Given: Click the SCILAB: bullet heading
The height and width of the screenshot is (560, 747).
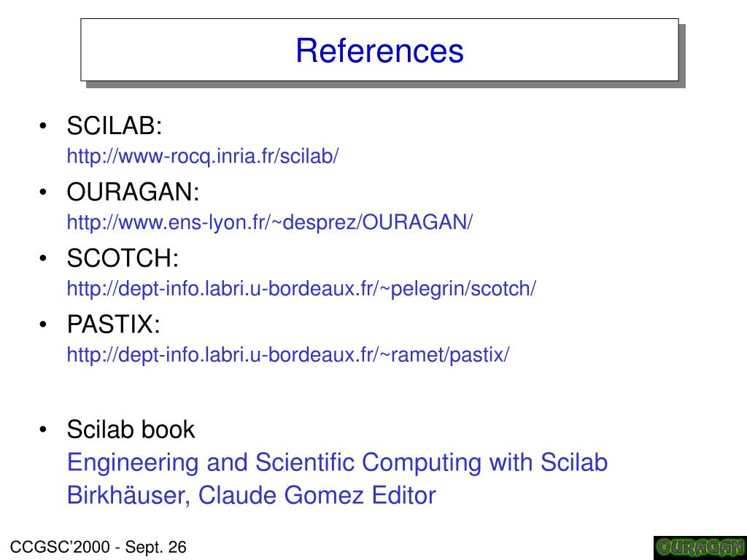Looking at the screenshot, I should 115,126.
